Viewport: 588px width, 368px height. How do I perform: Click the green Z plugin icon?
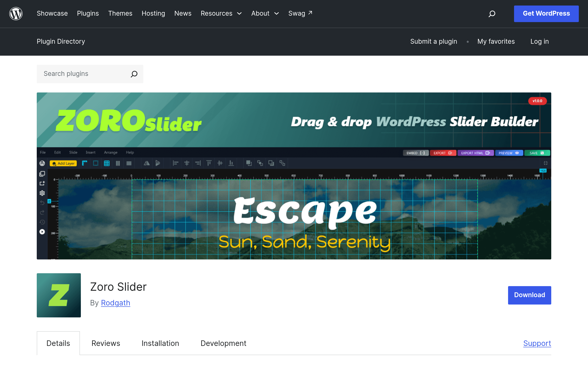coord(59,295)
